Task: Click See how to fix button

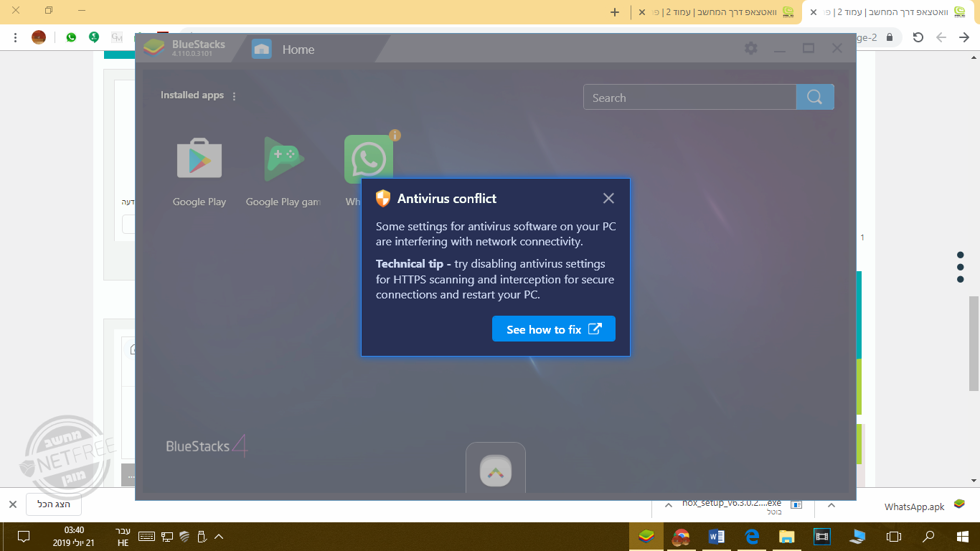Action: click(x=554, y=329)
